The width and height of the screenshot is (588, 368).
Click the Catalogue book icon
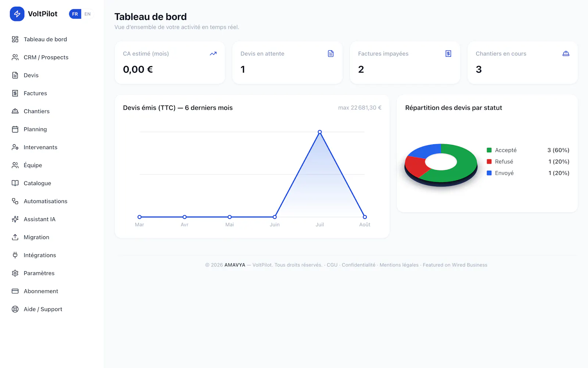(15, 183)
